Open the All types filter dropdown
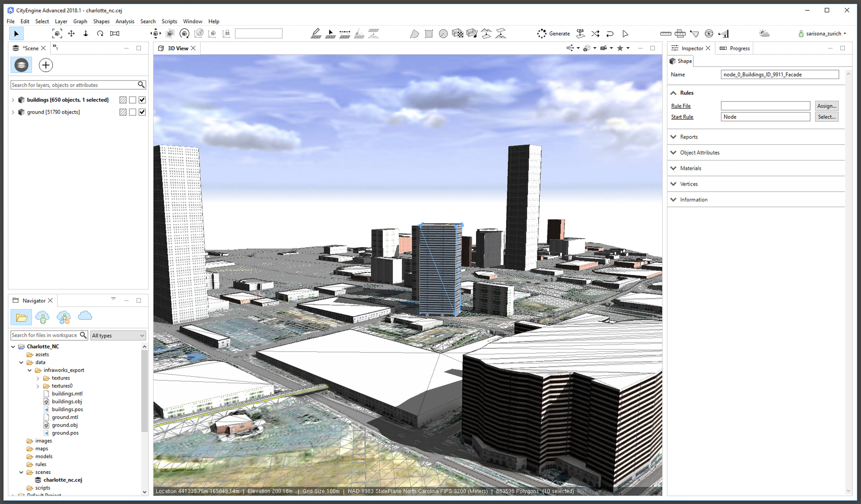 pyautogui.click(x=118, y=335)
